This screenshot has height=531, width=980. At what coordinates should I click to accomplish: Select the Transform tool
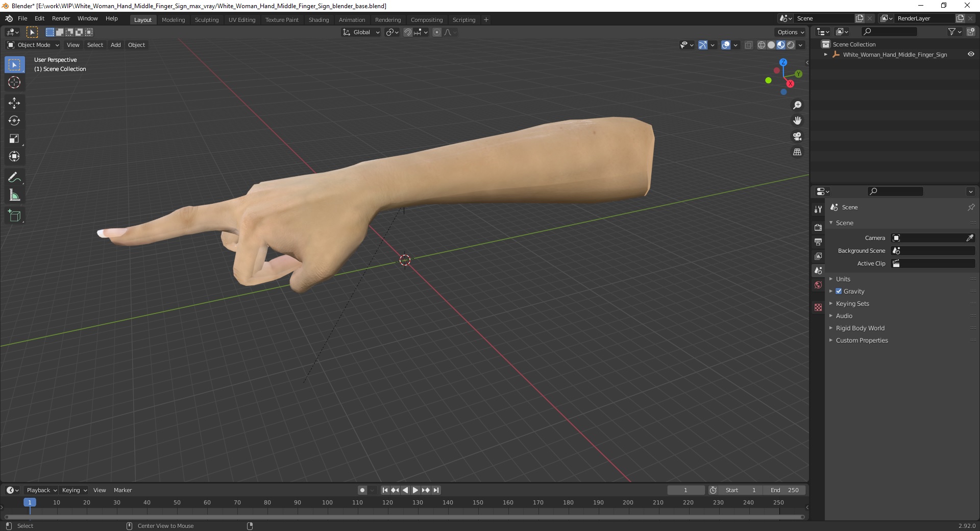click(14, 156)
